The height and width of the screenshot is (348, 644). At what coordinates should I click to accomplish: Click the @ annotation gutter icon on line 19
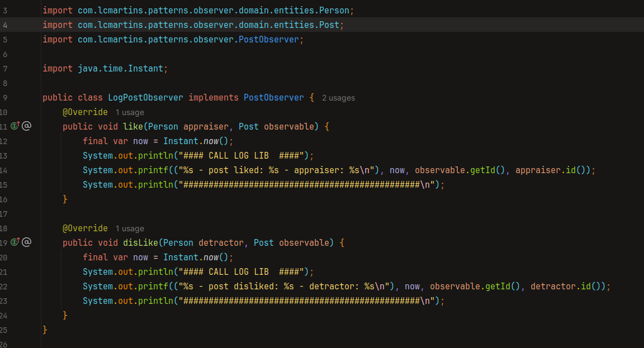tap(27, 242)
